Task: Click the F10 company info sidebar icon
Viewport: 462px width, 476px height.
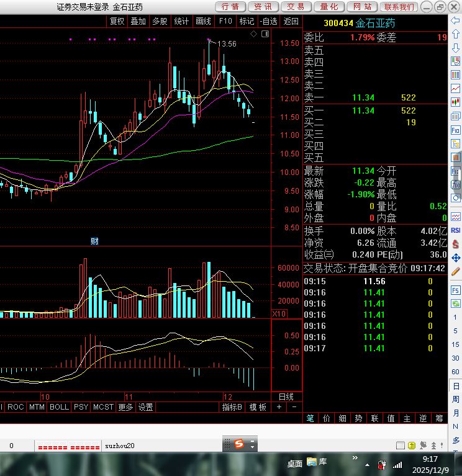Action: (456, 130)
